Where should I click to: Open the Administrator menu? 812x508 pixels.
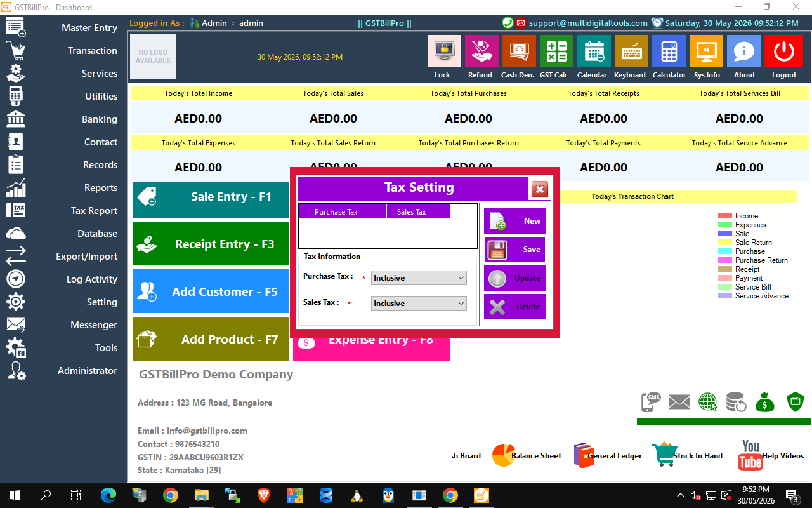pyautogui.click(x=88, y=371)
